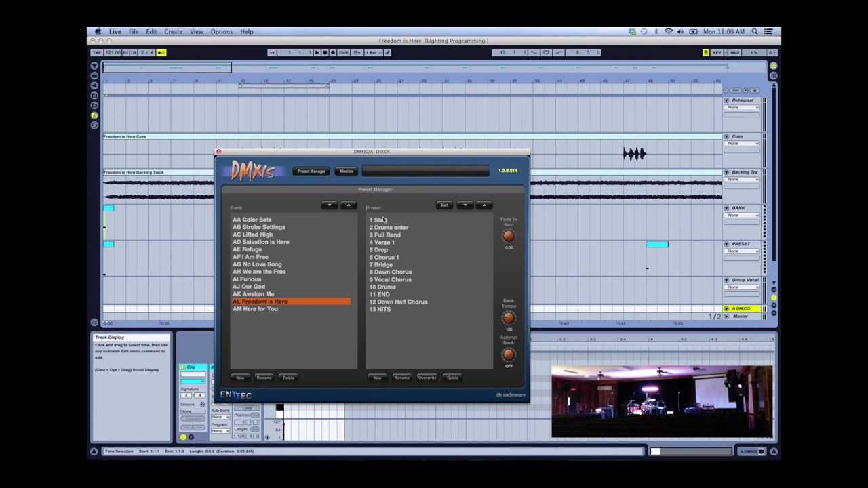Screen dimensions: 868x488
Task: Open the Apple menu
Action: pos(98,31)
